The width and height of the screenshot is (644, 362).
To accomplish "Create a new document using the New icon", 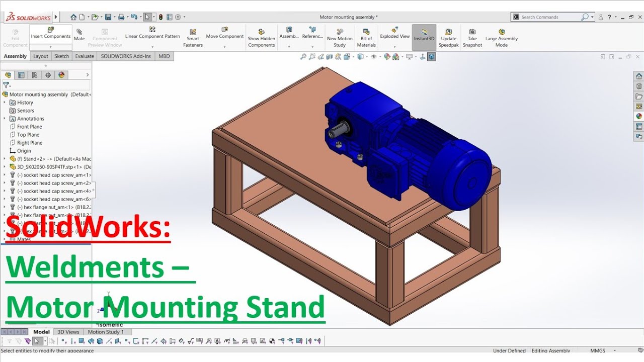I will pyautogui.click(x=82, y=17).
